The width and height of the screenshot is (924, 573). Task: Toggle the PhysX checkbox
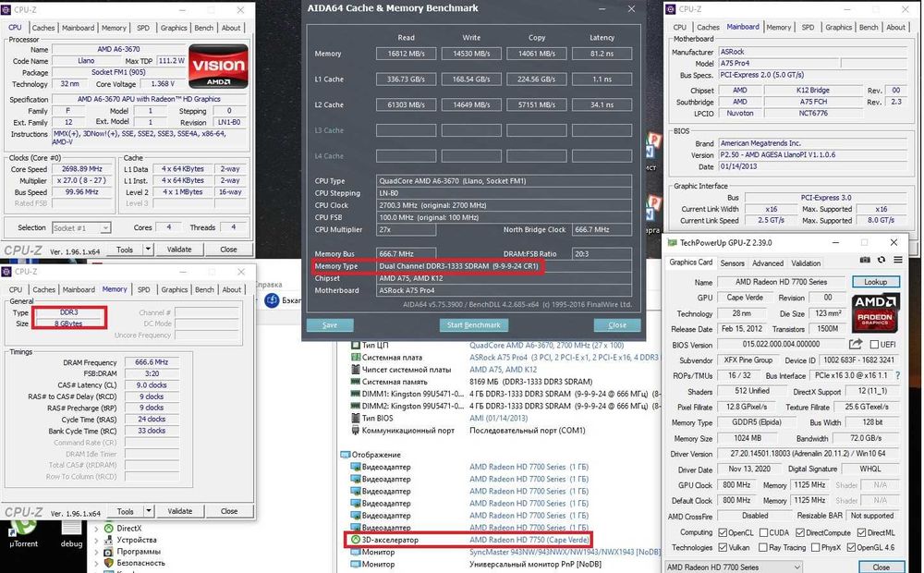(x=816, y=548)
